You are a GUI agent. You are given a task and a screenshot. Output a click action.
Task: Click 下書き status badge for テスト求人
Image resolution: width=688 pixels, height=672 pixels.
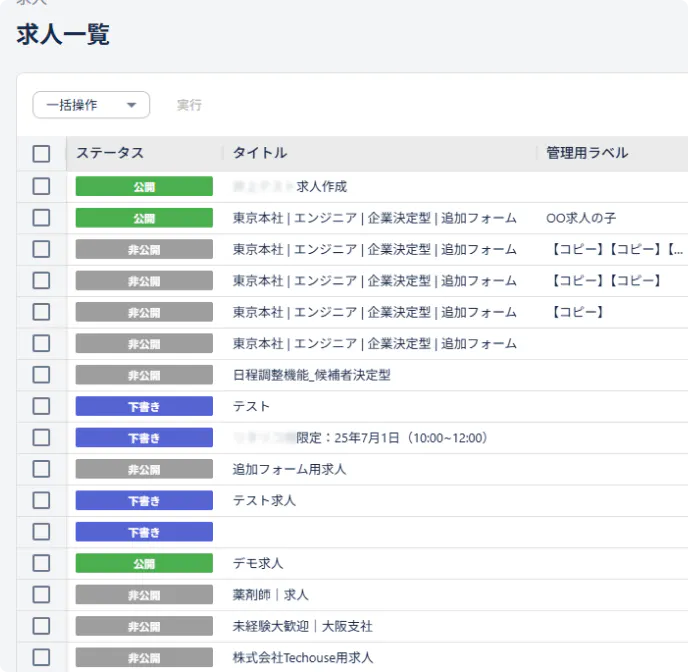pyautogui.click(x=144, y=500)
